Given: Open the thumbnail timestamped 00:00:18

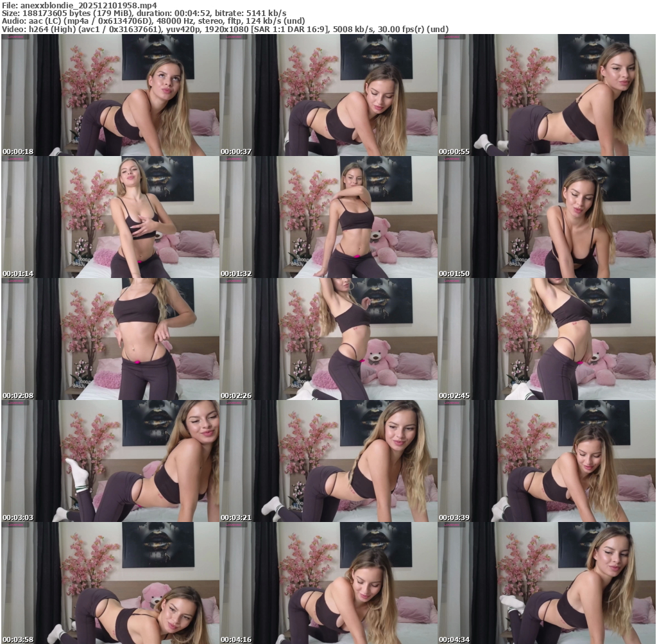Looking at the screenshot, I should (110, 95).
